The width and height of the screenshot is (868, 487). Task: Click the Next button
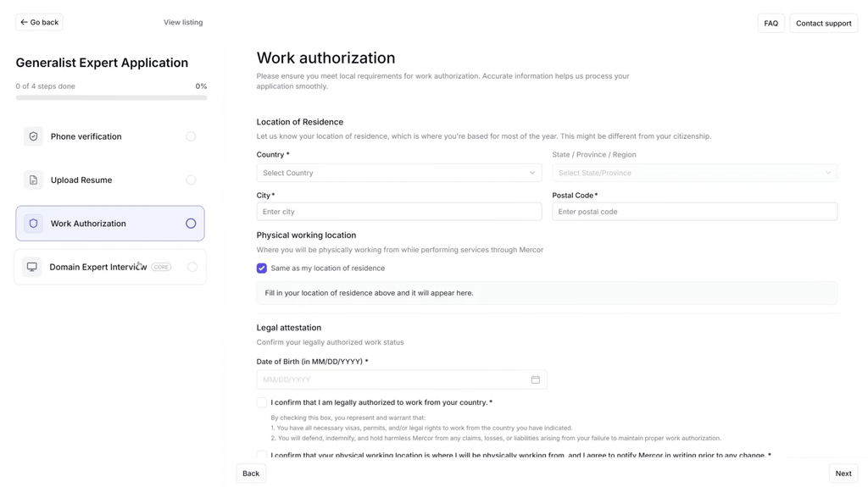843,473
